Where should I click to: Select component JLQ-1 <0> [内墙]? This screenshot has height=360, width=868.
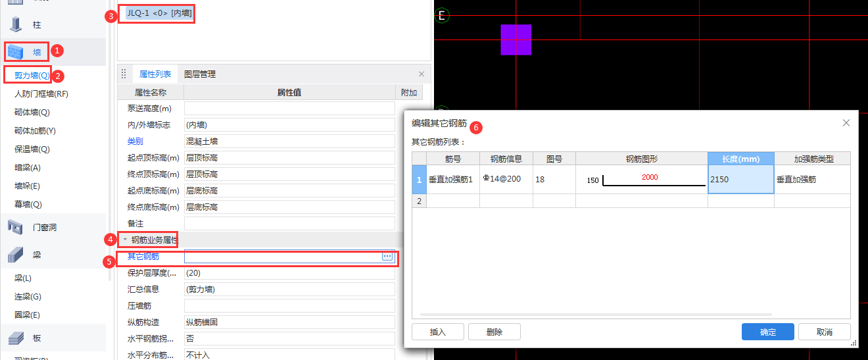coord(160,13)
